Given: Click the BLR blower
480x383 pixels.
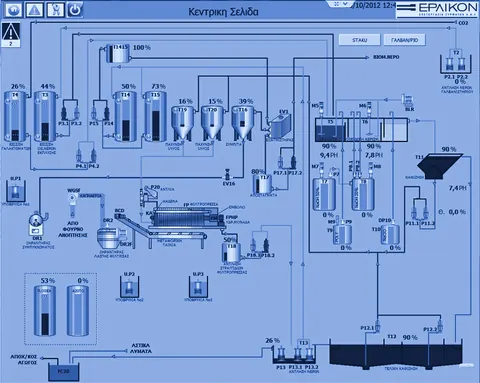Looking at the screenshot, I should [408, 100].
